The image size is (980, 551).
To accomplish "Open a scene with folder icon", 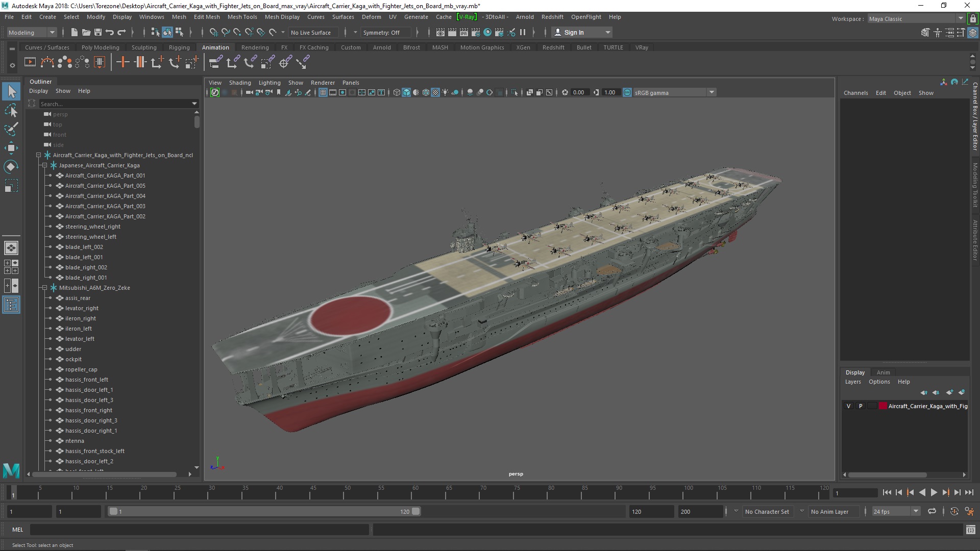I will pos(86,32).
